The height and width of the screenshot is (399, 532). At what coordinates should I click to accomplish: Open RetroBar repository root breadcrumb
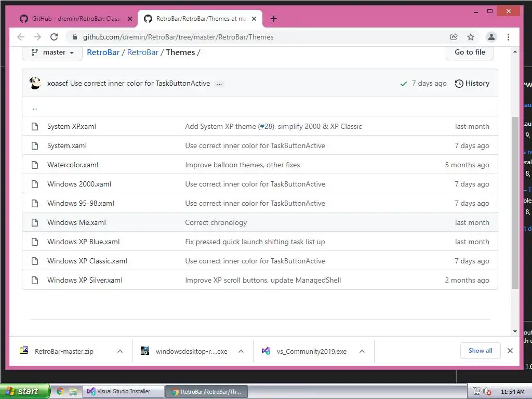pyautogui.click(x=103, y=52)
